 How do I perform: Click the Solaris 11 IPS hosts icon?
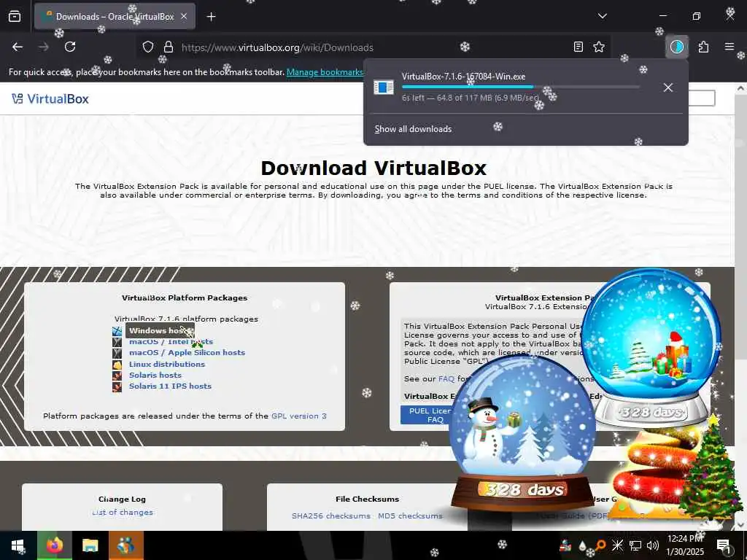click(117, 386)
